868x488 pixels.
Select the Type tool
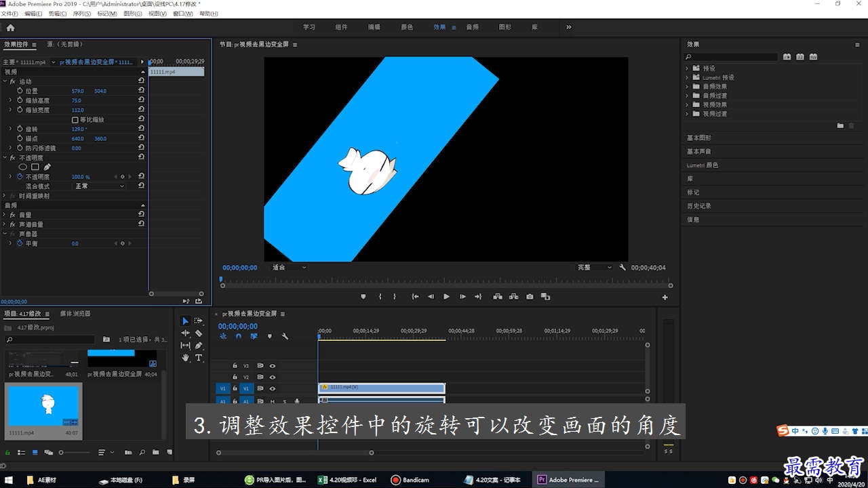199,357
